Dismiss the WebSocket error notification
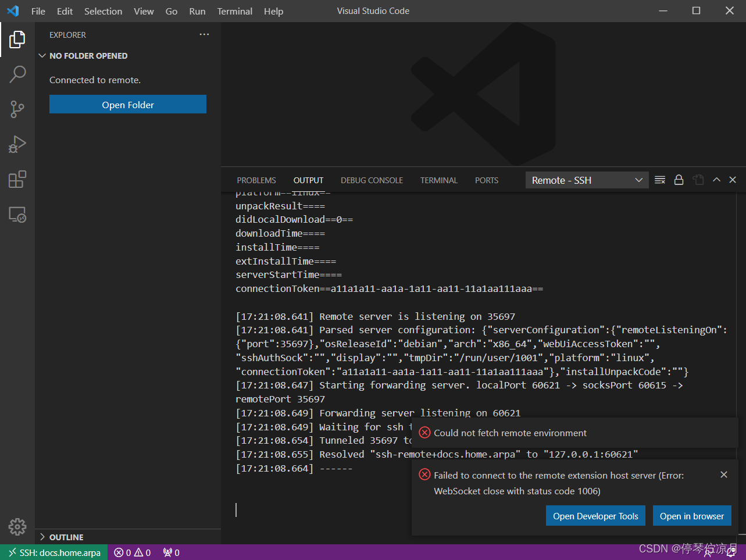 tap(724, 475)
